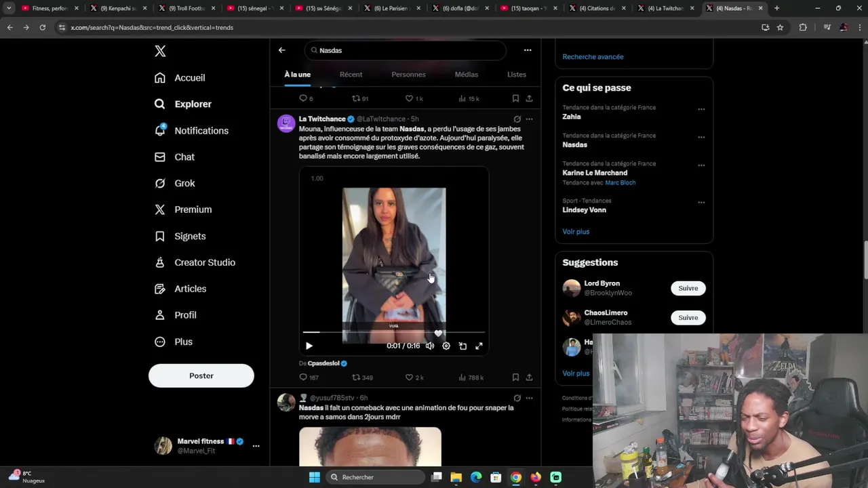Open more options on La Twitchance post

pyautogui.click(x=529, y=119)
